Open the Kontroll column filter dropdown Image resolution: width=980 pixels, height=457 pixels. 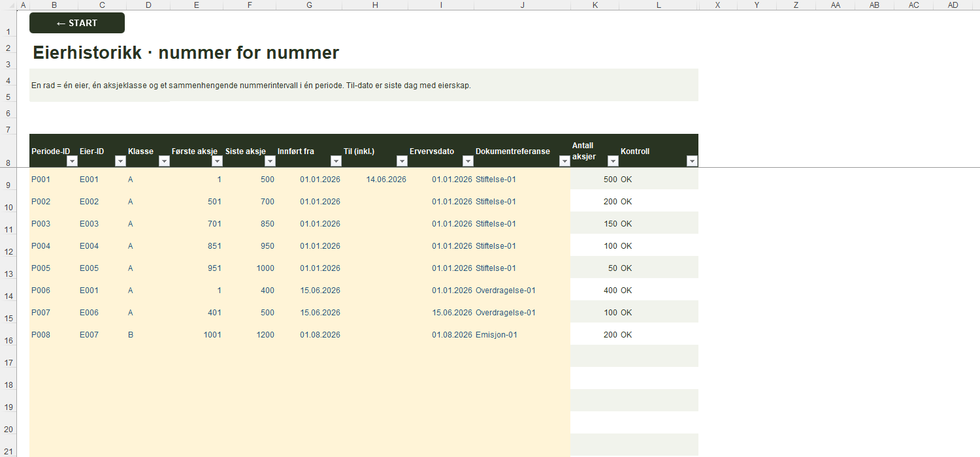pos(693,161)
